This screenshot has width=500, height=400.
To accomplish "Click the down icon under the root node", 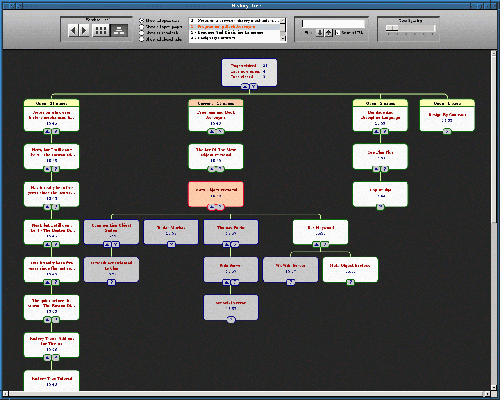I will (254, 86).
